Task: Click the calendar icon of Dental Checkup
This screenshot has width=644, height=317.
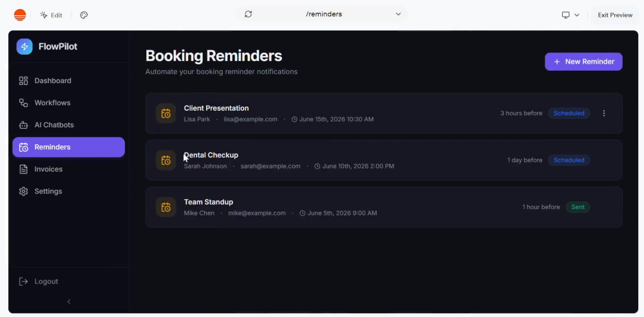Action: pyautogui.click(x=166, y=160)
